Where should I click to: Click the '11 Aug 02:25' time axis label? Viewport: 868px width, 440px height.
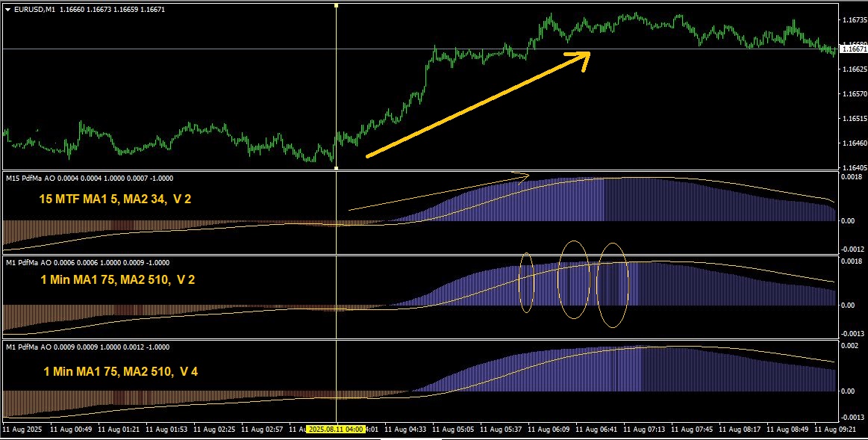(x=213, y=430)
